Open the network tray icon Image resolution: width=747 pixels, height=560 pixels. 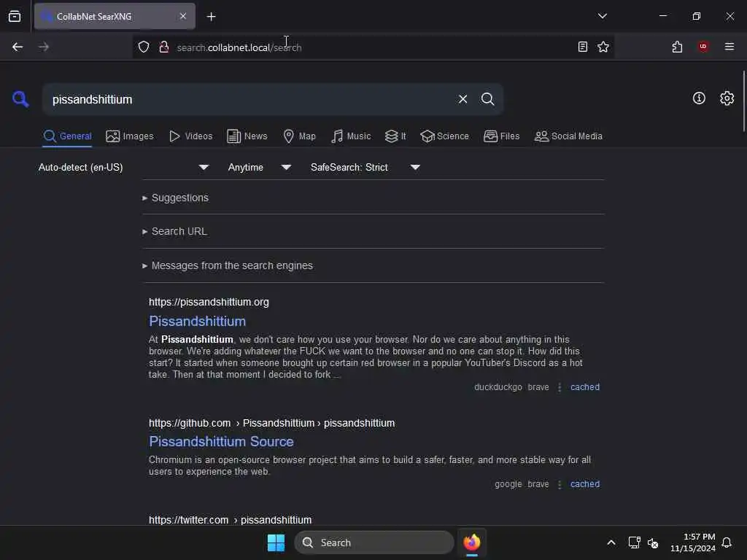coord(634,542)
